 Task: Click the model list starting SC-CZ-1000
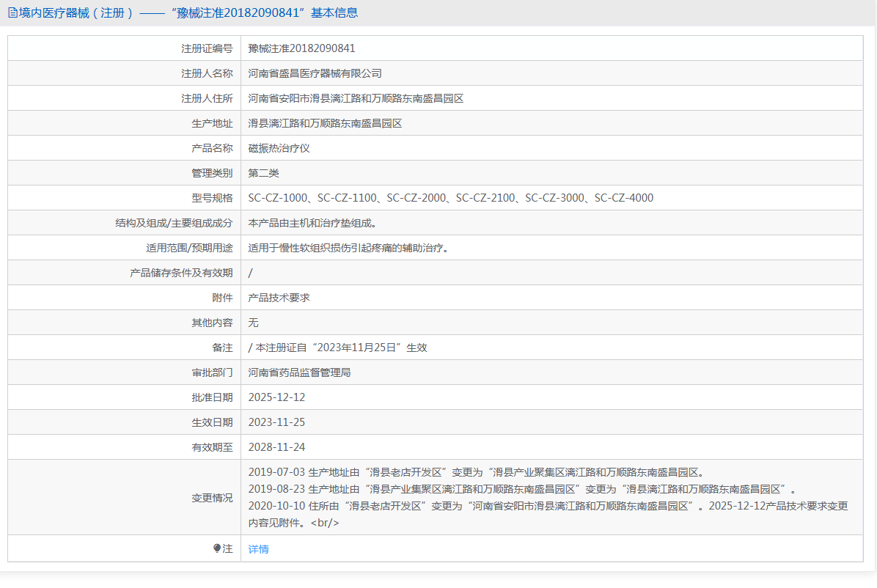(x=451, y=198)
